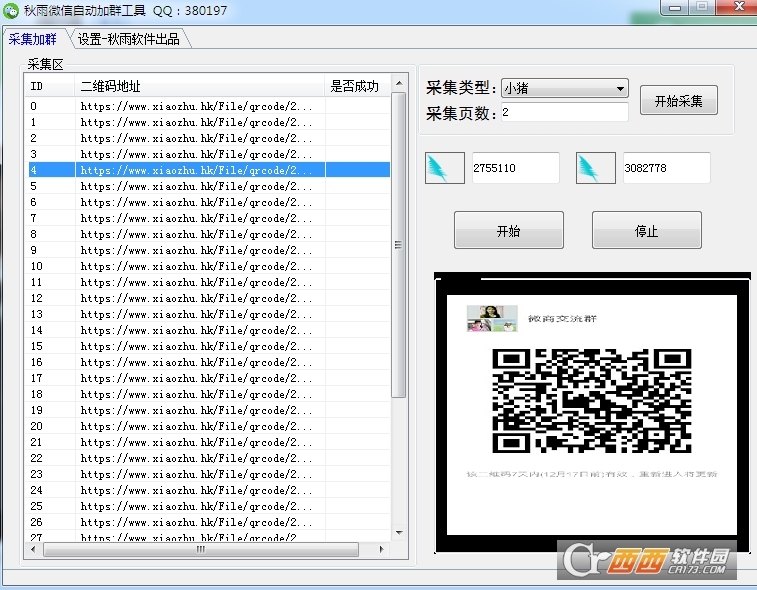Select the row with ID 11
The width and height of the screenshot is (757, 590).
tap(208, 281)
